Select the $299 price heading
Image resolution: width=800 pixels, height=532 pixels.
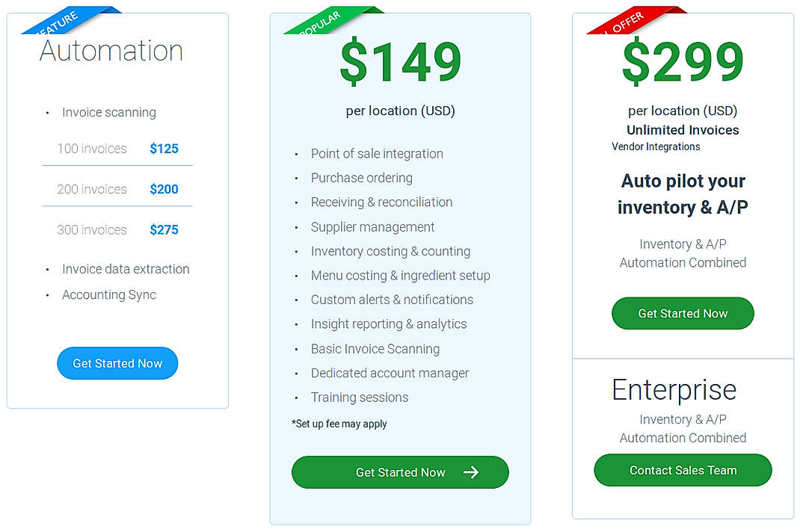coord(682,62)
